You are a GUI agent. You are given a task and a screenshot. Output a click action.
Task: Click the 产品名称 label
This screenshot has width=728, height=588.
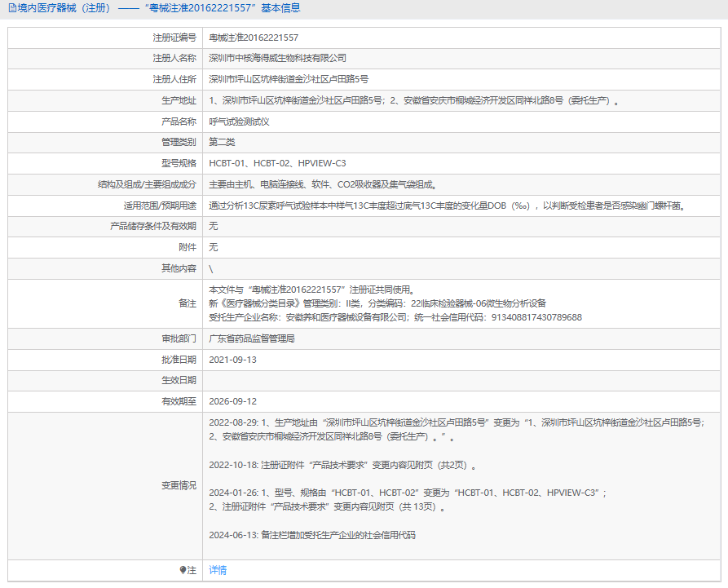click(179, 122)
